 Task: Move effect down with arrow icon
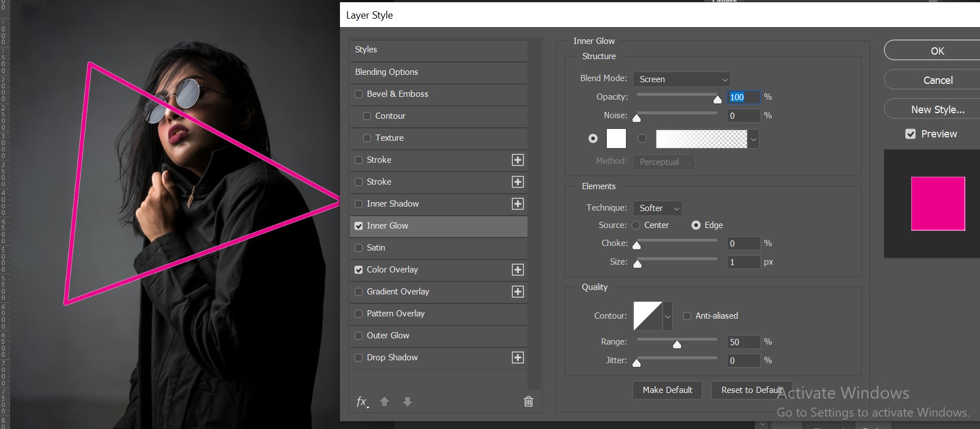click(408, 401)
